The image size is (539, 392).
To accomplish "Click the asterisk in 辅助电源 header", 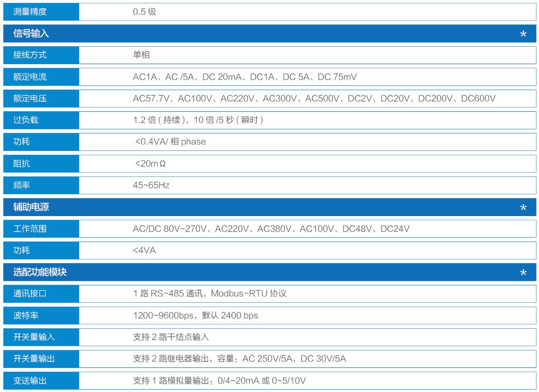I will [x=523, y=208].
